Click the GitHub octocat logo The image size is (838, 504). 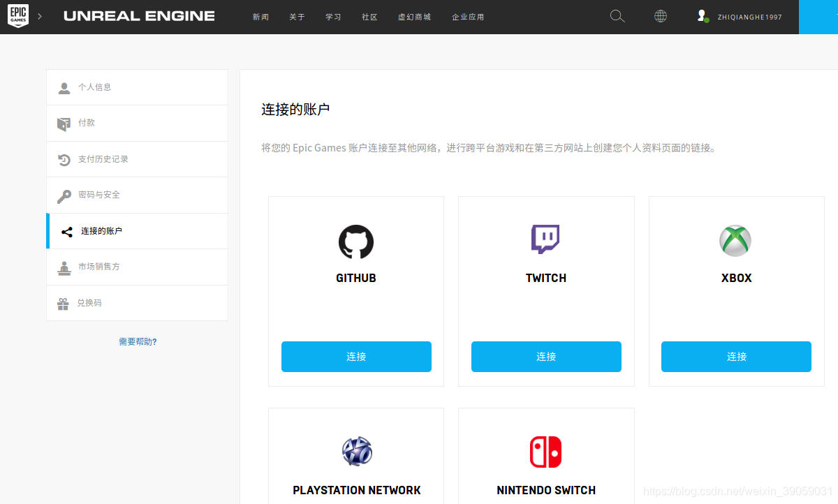click(x=356, y=242)
